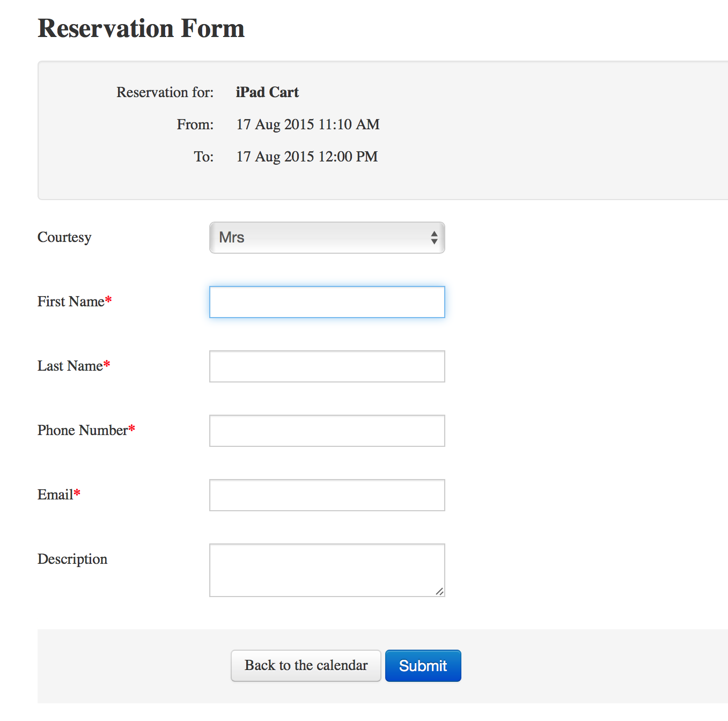Click the Email label text
The image size is (728, 721).
point(55,495)
